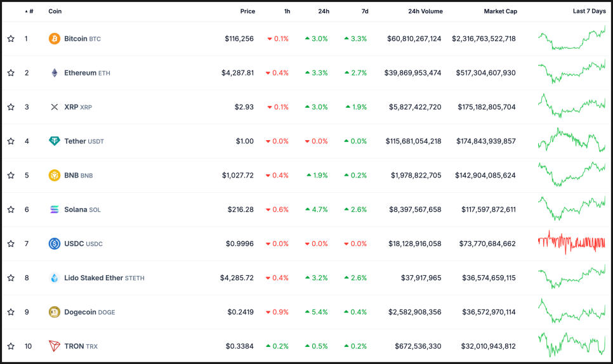This screenshot has height=364, width=613.
Task: Toggle the favorite star for Solana
Action: click(x=11, y=209)
